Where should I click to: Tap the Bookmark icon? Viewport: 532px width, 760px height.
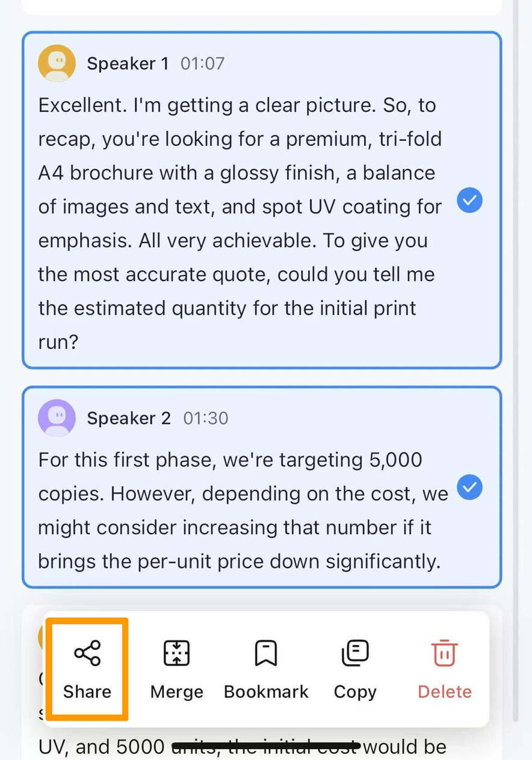tap(265, 653)
